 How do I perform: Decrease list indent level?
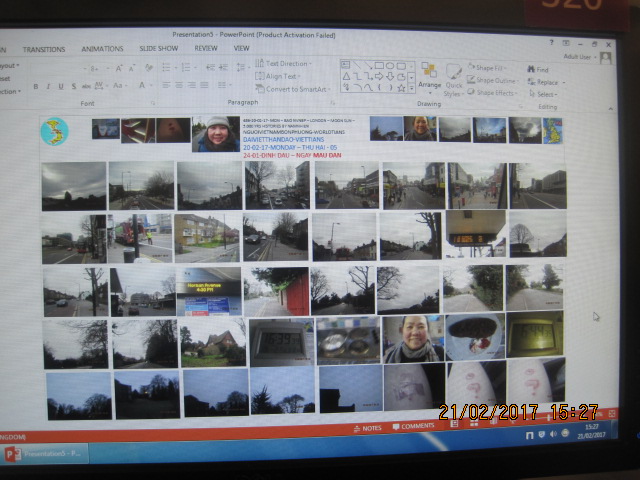coord(210,67)
